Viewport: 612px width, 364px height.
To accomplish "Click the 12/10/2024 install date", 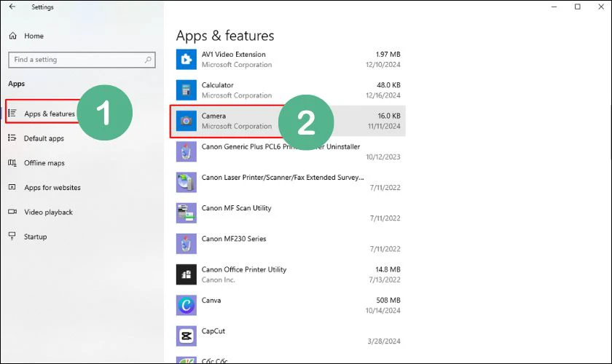I will click(383, 65).
